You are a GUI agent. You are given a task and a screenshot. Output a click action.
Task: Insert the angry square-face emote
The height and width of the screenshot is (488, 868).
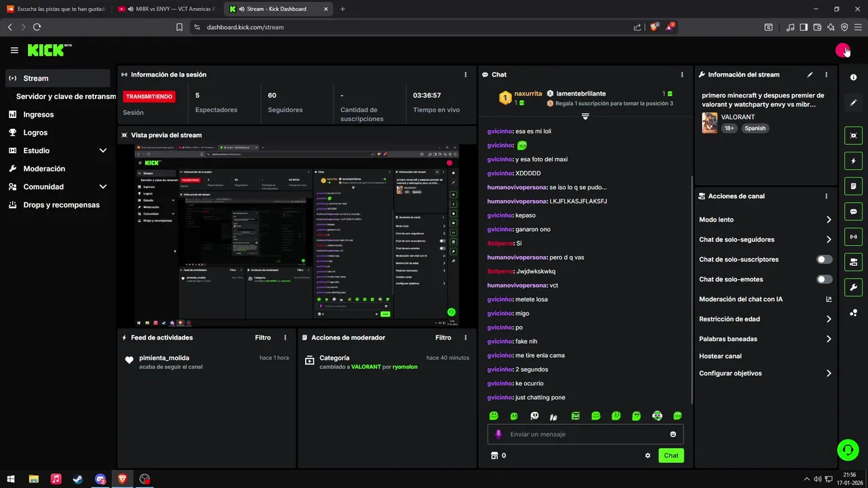[576, 415]
